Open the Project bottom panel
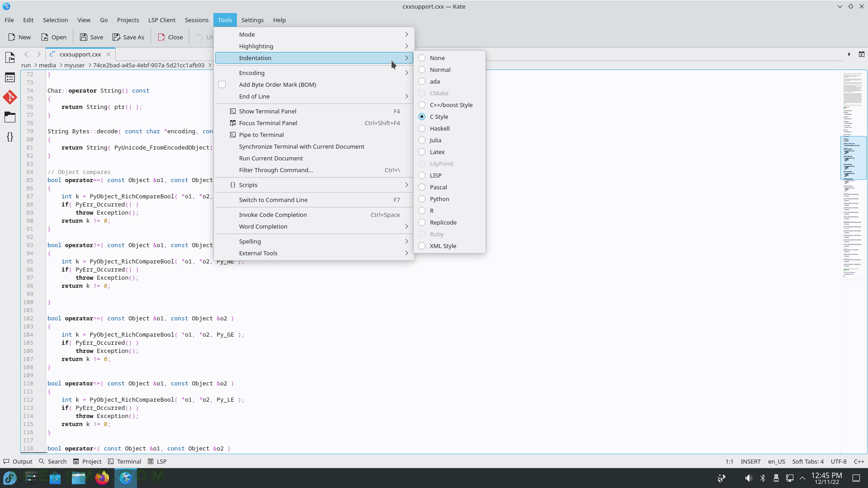 (x=87, y=461)
